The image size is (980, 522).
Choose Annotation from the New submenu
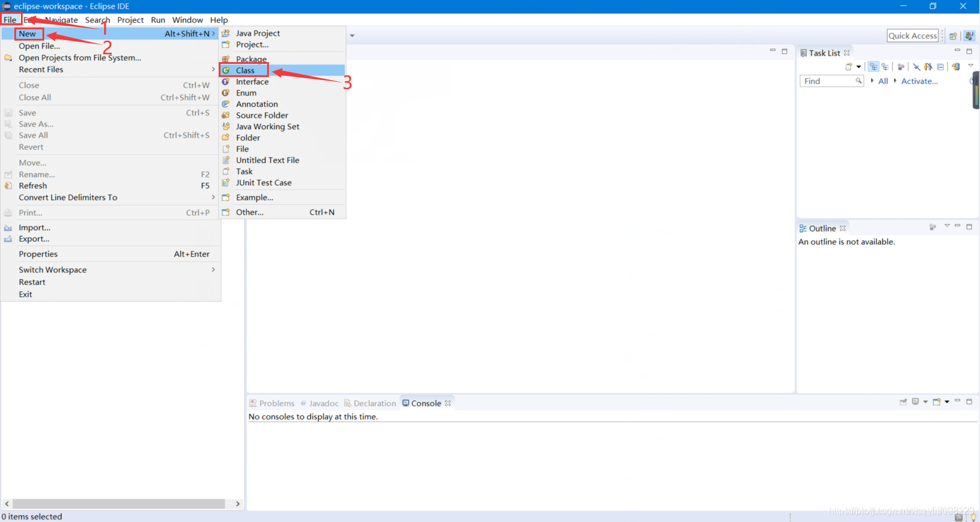[x=282, y=104]
